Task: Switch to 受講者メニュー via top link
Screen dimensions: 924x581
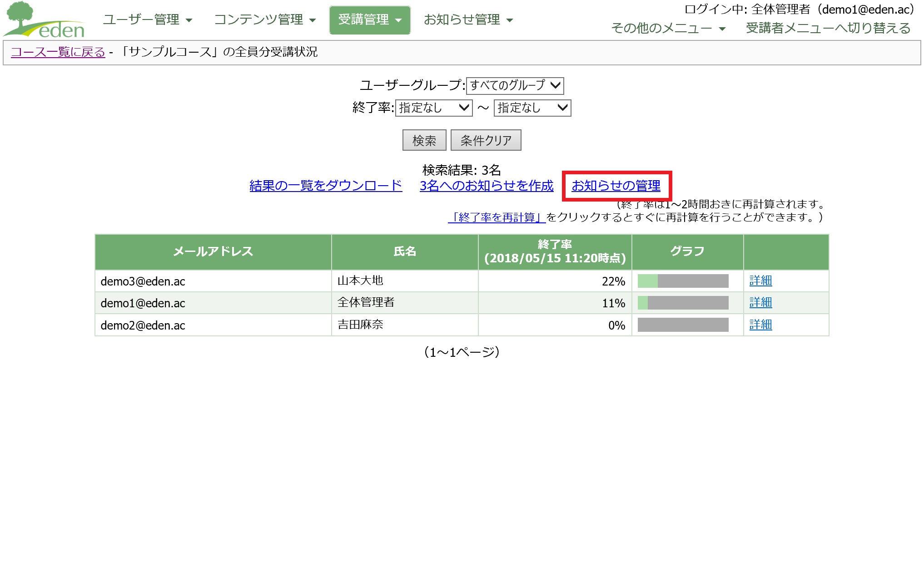Action: coord(828,28)
